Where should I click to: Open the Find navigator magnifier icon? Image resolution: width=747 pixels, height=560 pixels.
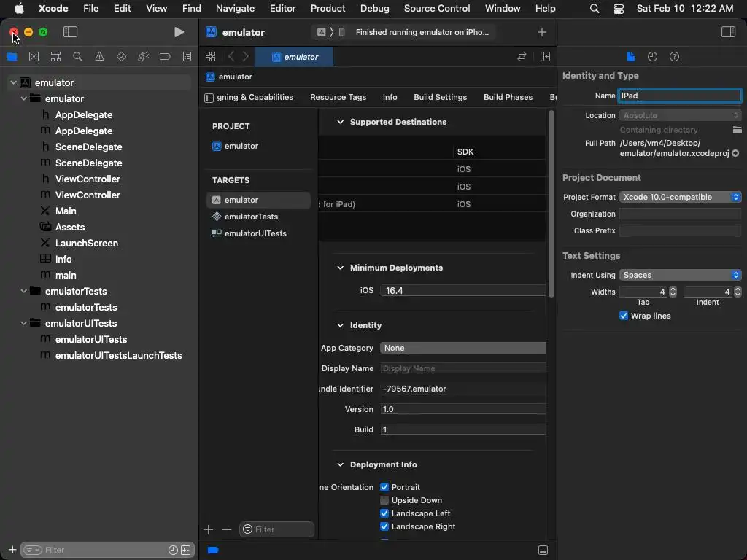click(77, 57)
